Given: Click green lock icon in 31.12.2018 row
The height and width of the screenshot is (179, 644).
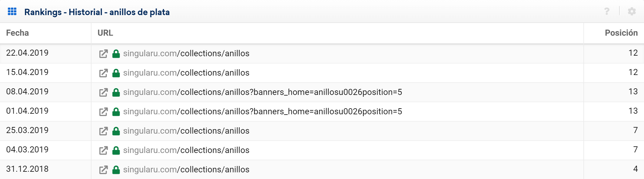Looking at the screenshot, I should click(x=116, y=170).
